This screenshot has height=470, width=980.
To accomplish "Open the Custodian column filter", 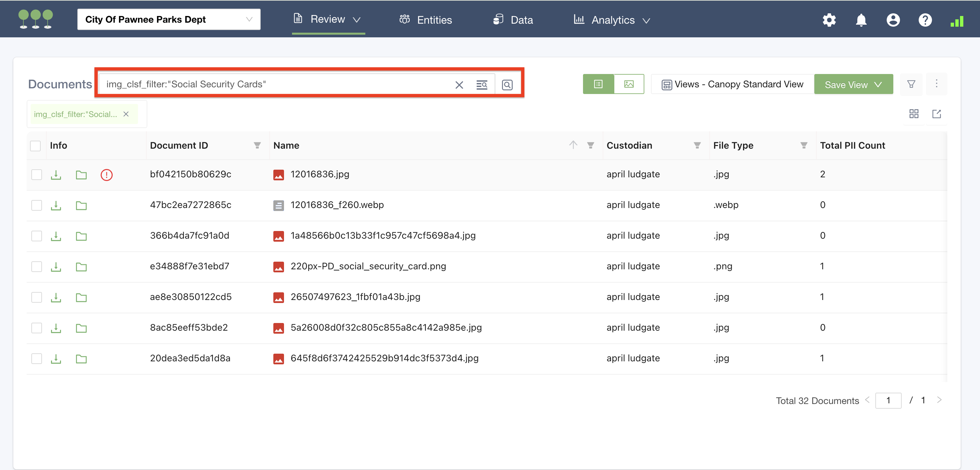I will 697,145.
